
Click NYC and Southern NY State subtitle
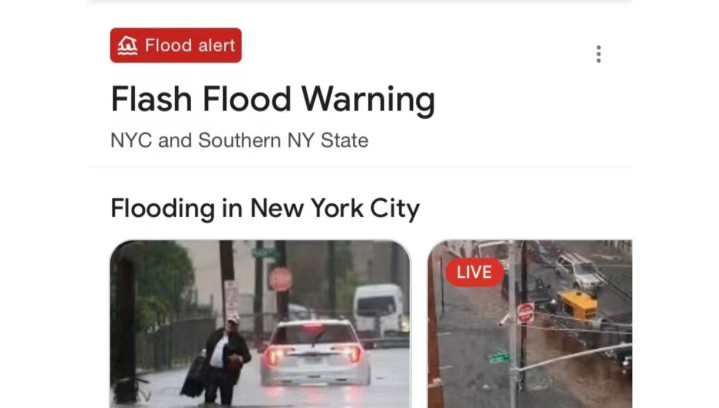239,140
